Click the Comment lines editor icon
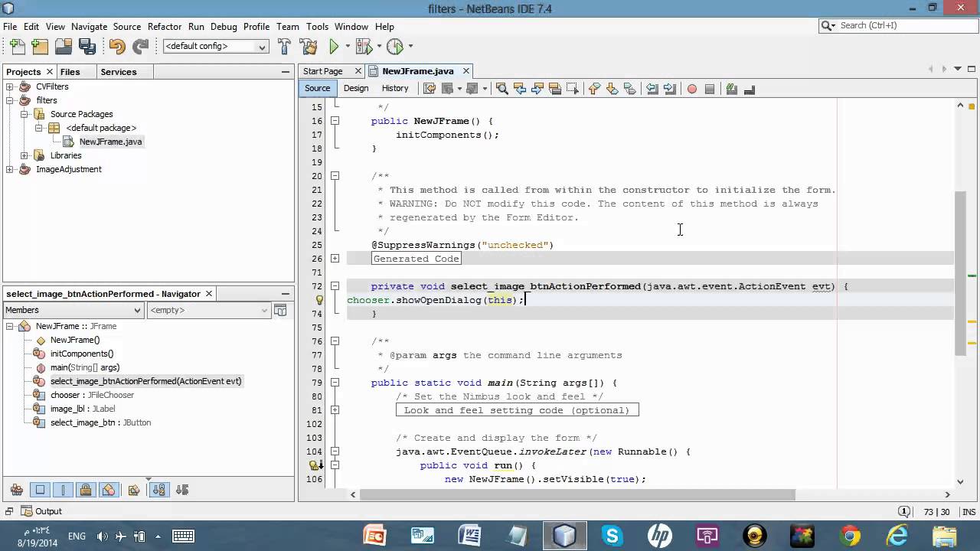Screen dimensions: 980x551 pos(732,89)
